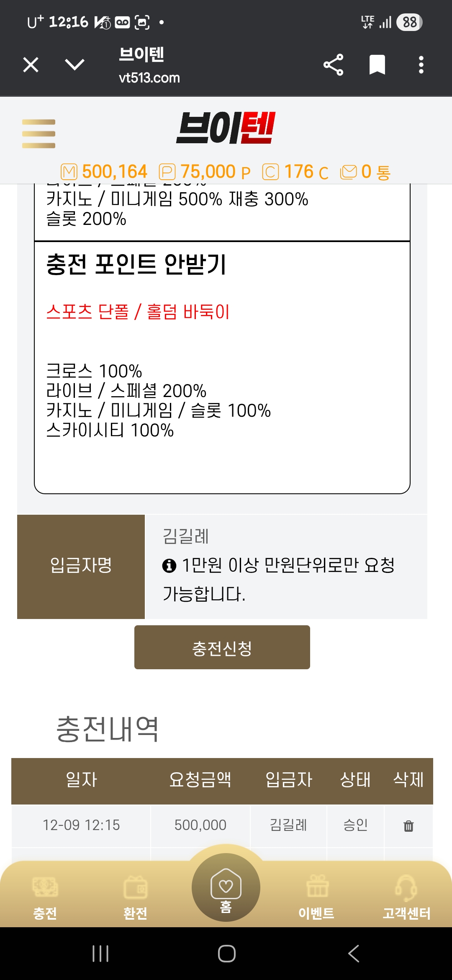The width and height of the screenshot is (452, 980).
Task: Bookmark this page
Action: coord(377,65)
